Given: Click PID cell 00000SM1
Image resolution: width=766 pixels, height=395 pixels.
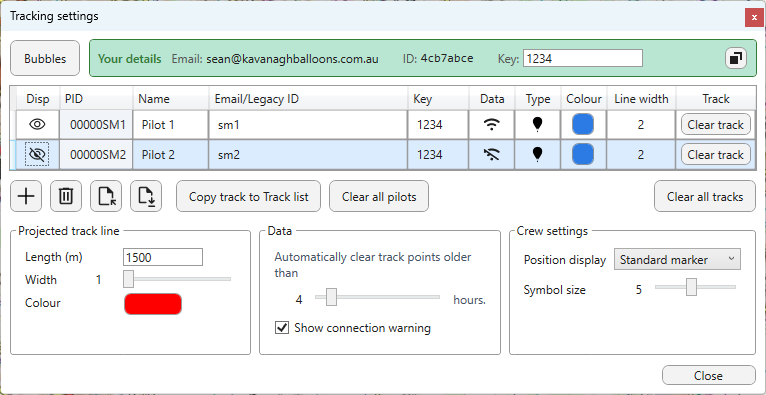Looking at the screenshot, I should click(x=96, y=125).
